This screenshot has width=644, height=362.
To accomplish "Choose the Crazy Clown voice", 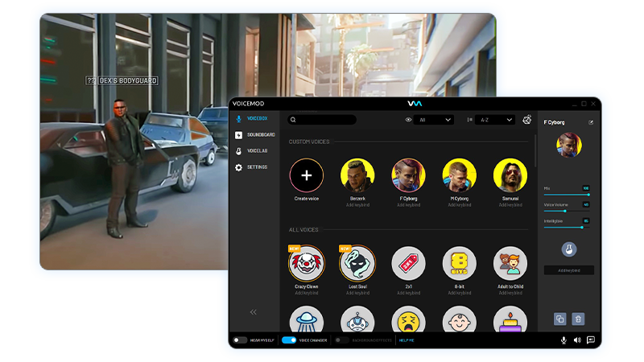I will (x=307, y=263).
